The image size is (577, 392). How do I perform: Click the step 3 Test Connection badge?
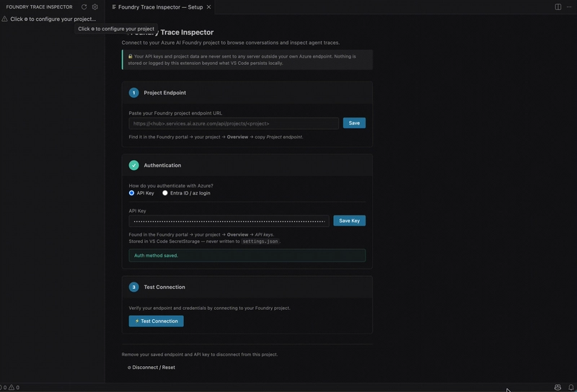coord(134,287)
